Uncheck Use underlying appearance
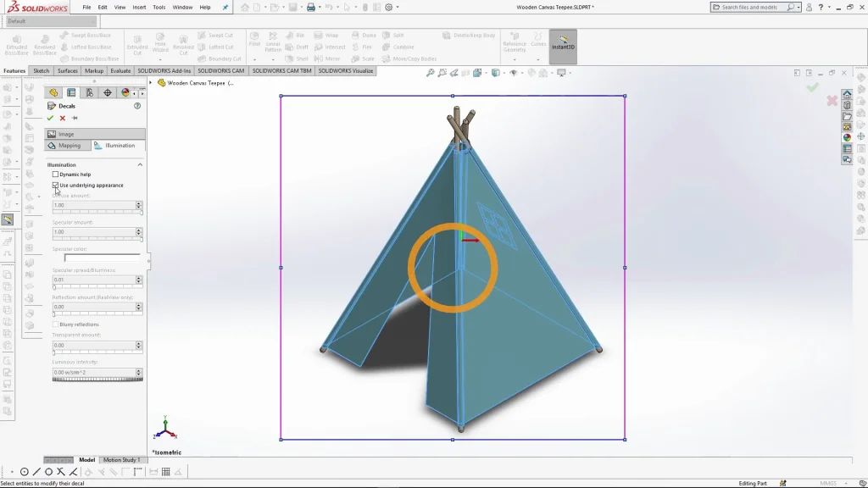 (56, 185)
